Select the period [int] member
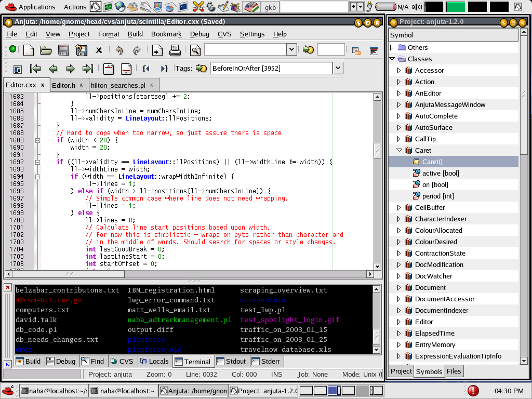The width and height of the screenshot is (532, 399). pos(438,196)
